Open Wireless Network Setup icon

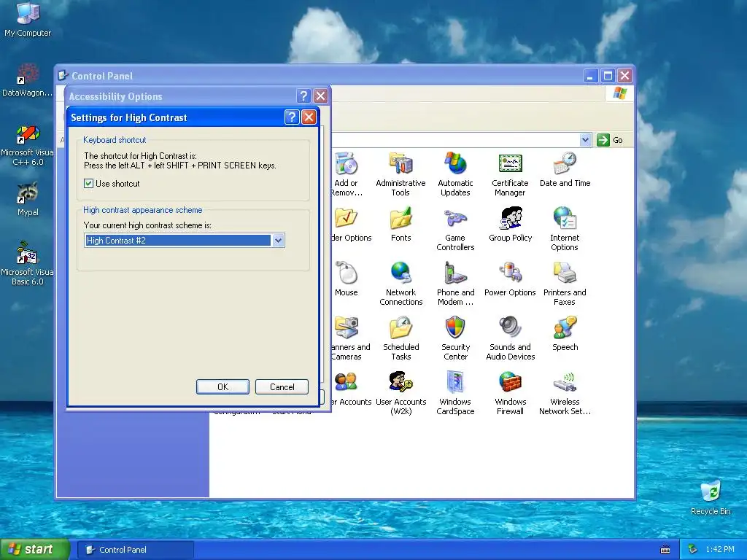click(565, 393)
